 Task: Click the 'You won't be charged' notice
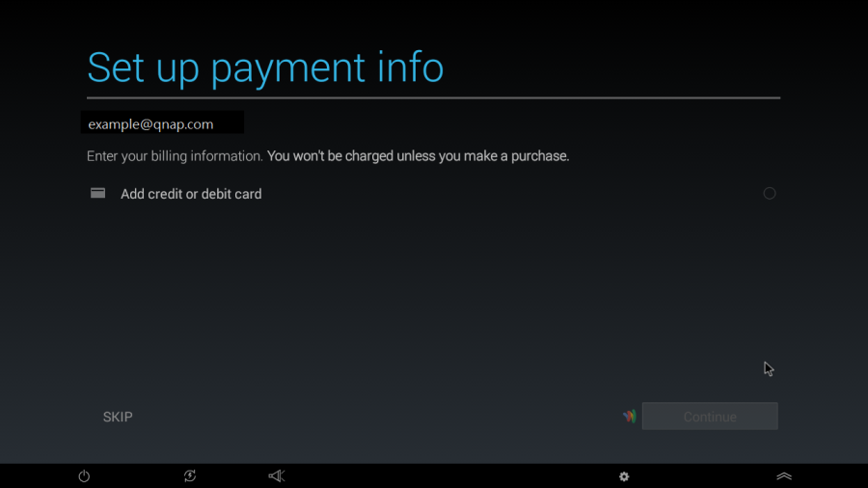click(419, 156)
